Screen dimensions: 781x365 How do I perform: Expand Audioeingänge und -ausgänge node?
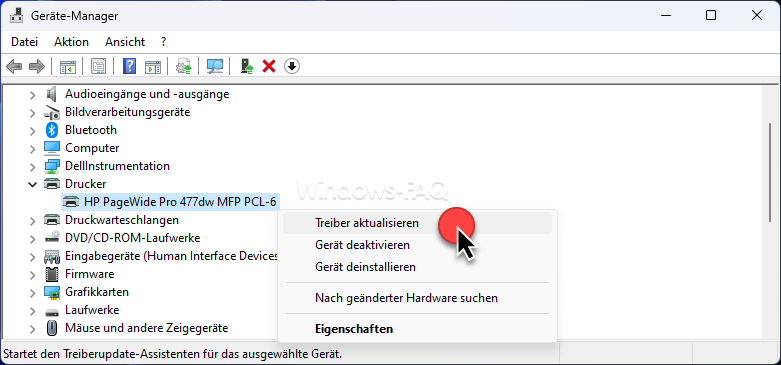pyautogui.click(x=32, y=94)
